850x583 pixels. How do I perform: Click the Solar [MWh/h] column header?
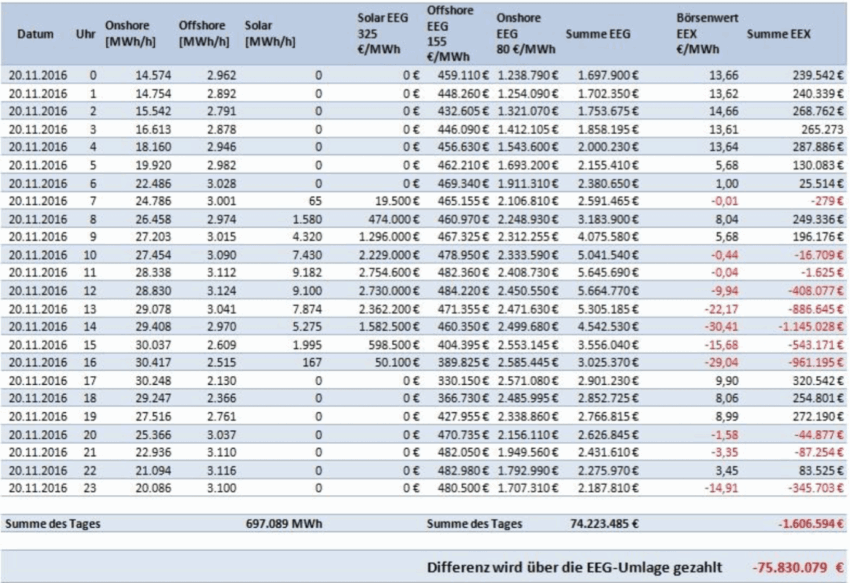270,34
